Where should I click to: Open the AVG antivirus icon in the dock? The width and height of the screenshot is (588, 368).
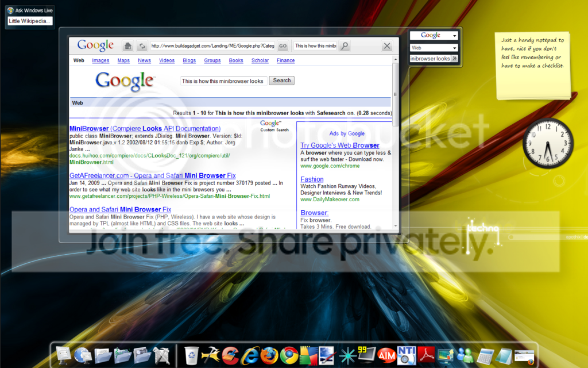click(x=308, y=355)
